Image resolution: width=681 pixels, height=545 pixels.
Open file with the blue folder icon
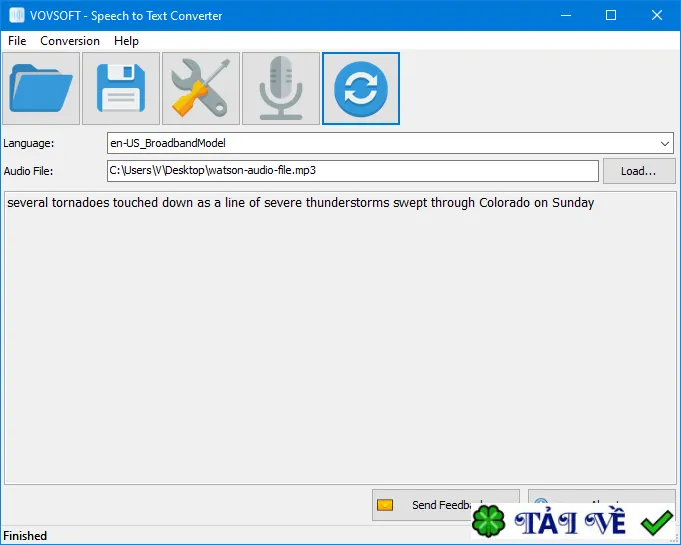point(41,89)
